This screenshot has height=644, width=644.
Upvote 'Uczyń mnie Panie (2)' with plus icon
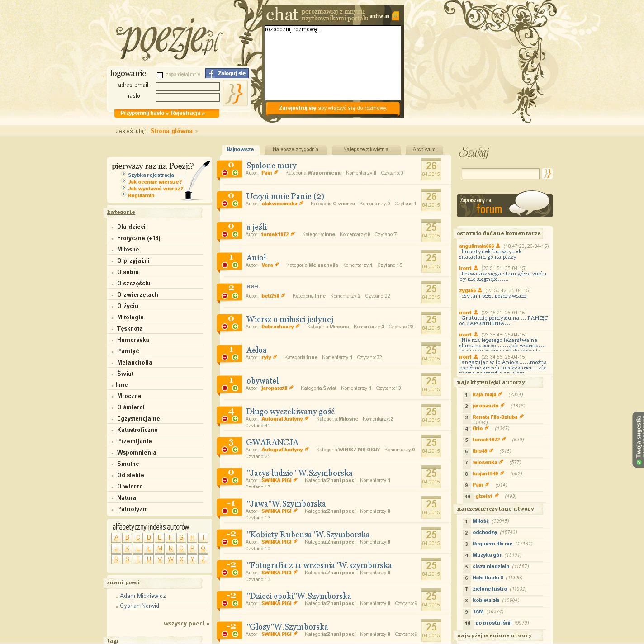(235, 204)
